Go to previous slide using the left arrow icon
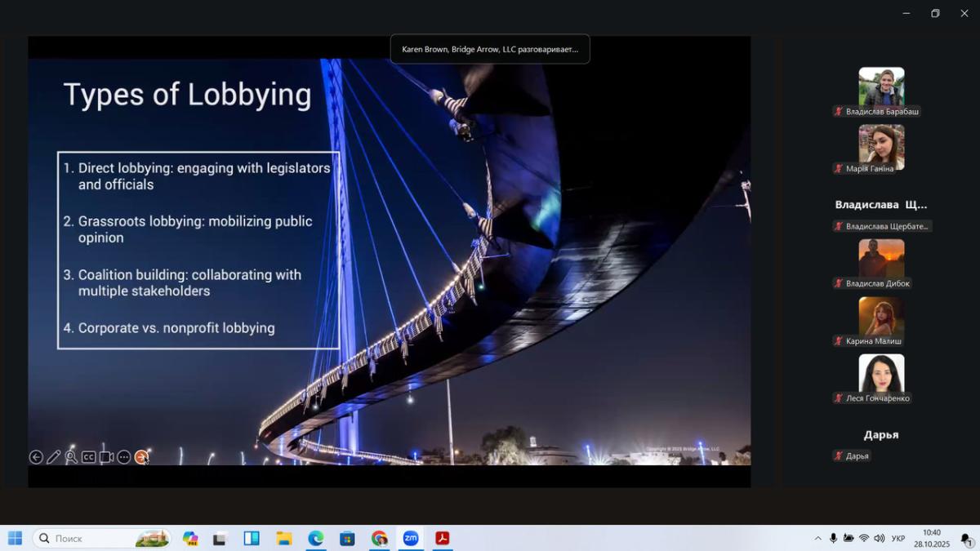 [36, 457]
